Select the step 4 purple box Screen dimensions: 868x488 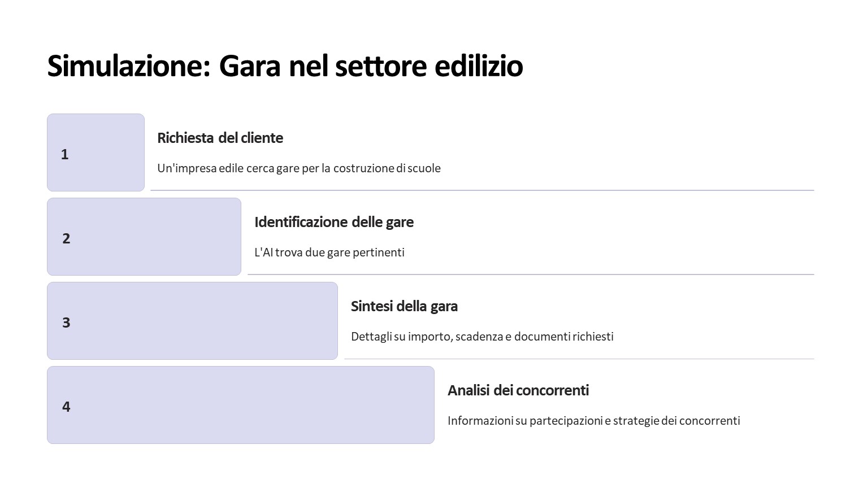(x=241, y=405)
